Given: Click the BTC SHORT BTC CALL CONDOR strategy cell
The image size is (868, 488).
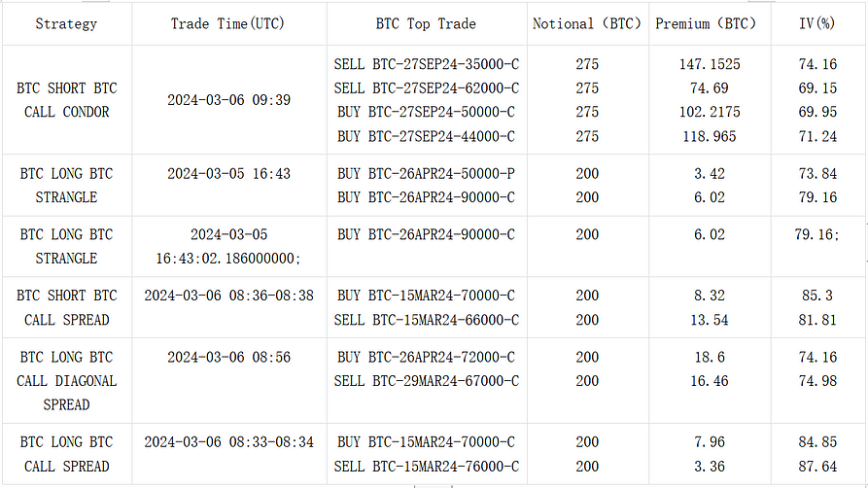Looking at the screenshot, I should click(66, 100).
